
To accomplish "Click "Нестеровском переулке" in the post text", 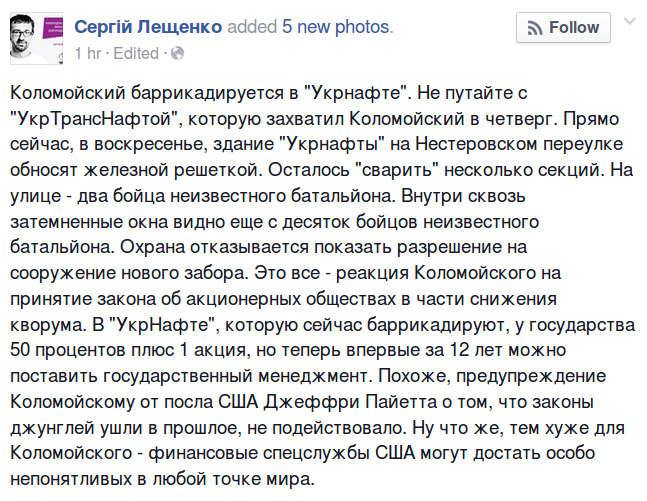I will coord(519,144).
